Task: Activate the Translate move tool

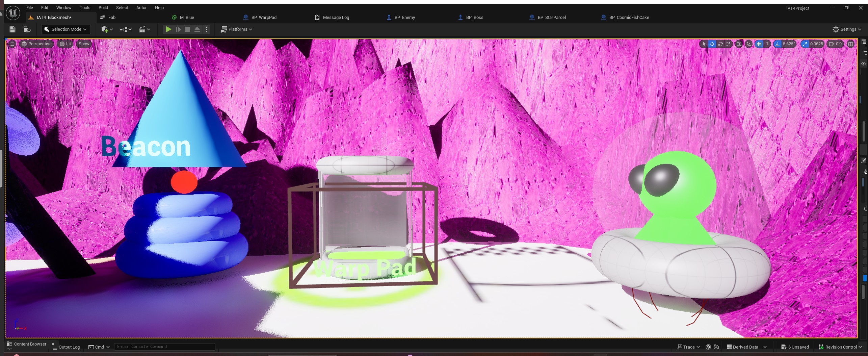Action: point(712,44)
